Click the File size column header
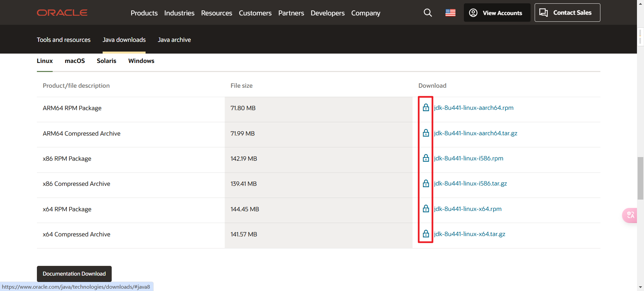644x291 pixels. pyautogui.click(x=241, y=86)
